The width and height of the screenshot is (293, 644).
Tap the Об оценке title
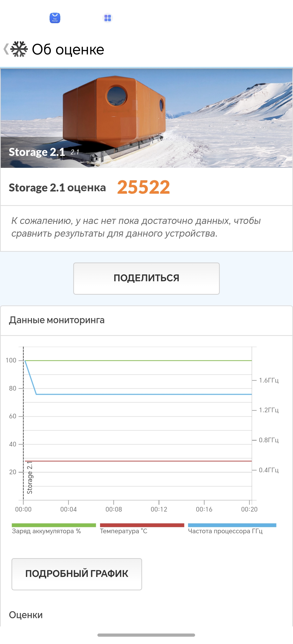pos(68,49)
